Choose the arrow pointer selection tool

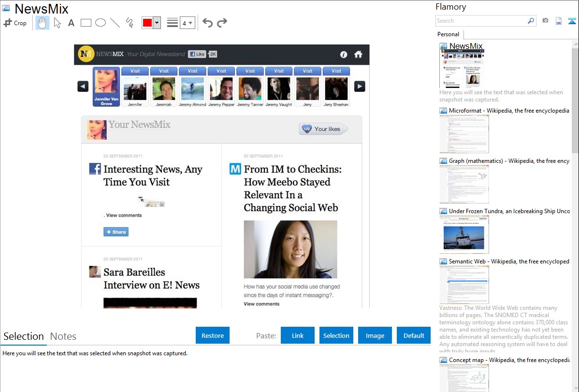(57, 23)
